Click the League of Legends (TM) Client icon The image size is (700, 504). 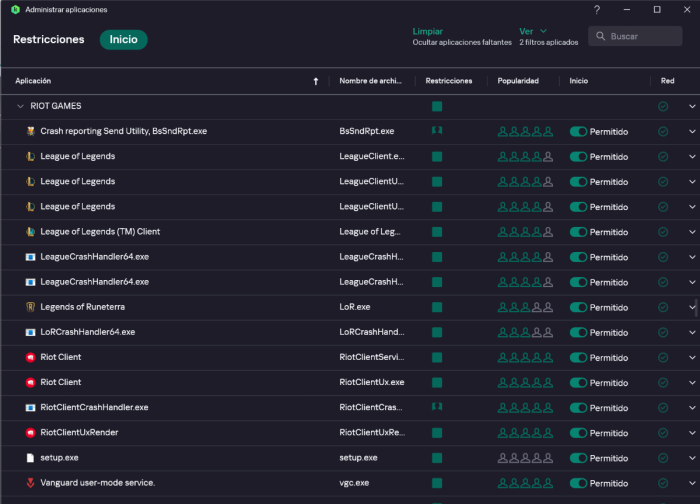31,231
